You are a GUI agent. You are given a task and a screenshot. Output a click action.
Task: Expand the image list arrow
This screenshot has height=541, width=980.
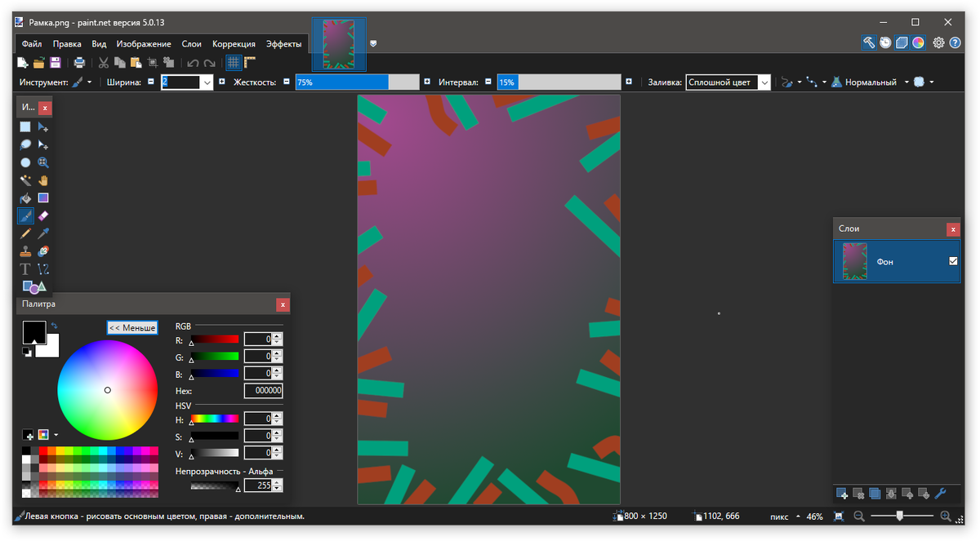373,43
